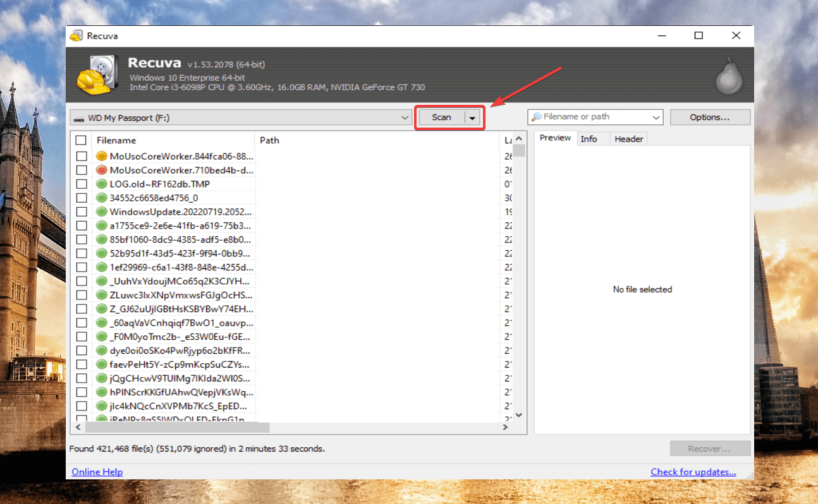
Task: Select the jlc4kNQcCnXVPMb7KcS_EpED file name
Action: pos(178,406)
